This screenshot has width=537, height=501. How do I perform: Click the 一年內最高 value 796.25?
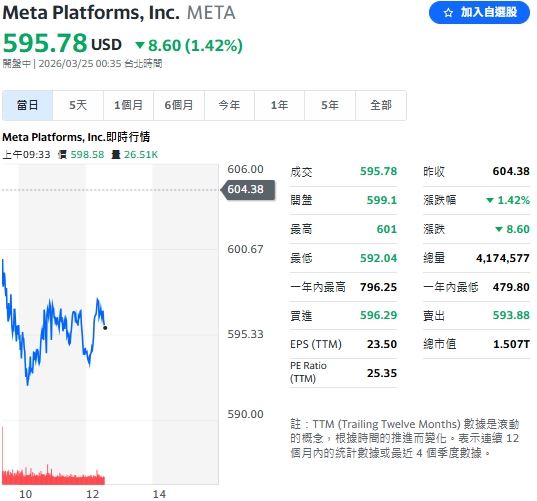pos(378,287)
